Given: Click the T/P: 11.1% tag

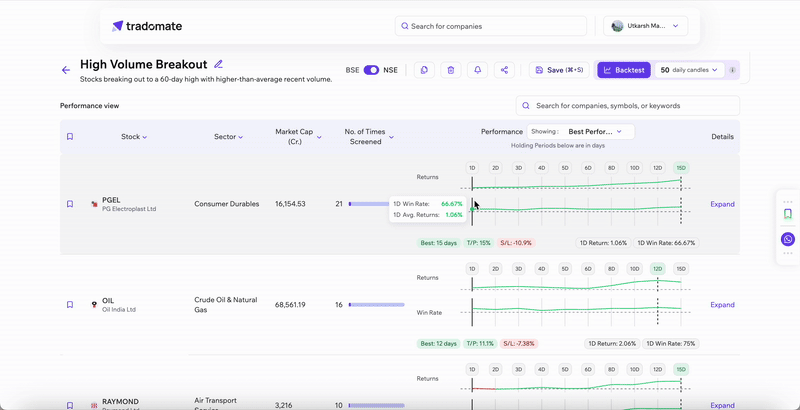Looking at the screenshot, I should pyautogui.click(x=480, y=344).
